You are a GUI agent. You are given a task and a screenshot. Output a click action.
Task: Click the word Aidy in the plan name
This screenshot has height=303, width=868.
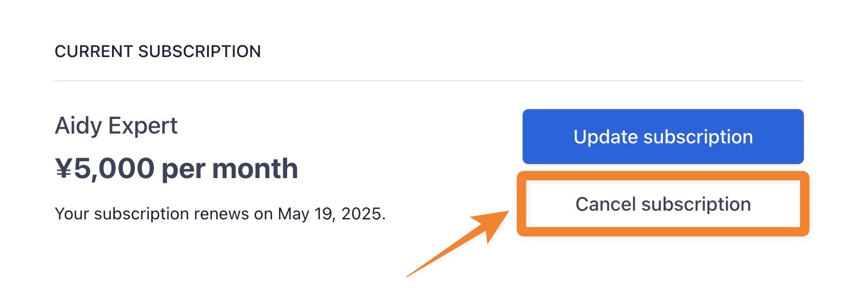(78, 127)
